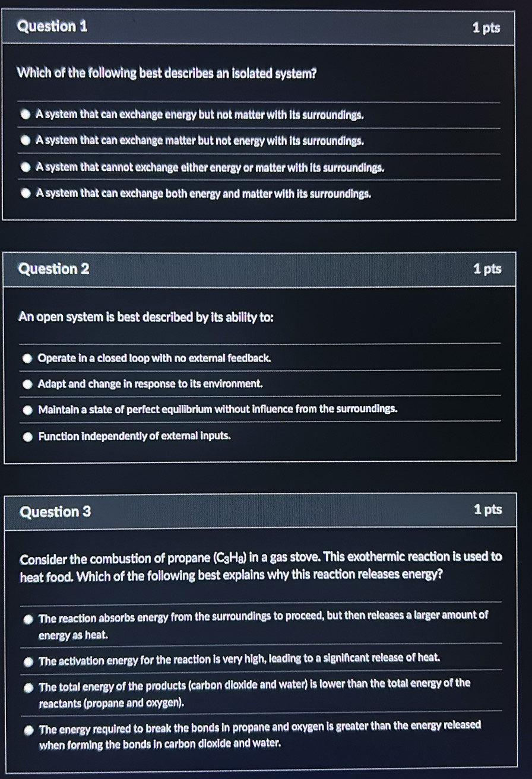Click the Question 1 header

[53, 27]
